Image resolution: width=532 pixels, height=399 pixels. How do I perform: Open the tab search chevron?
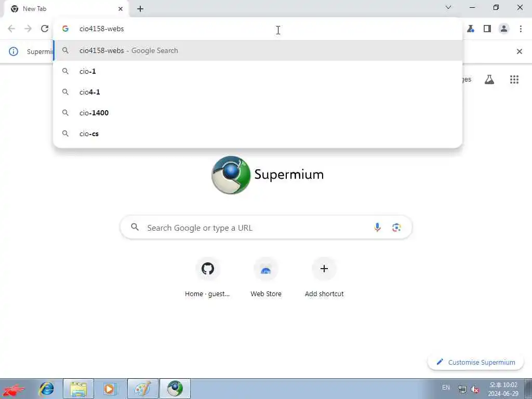tap(448, 7)
